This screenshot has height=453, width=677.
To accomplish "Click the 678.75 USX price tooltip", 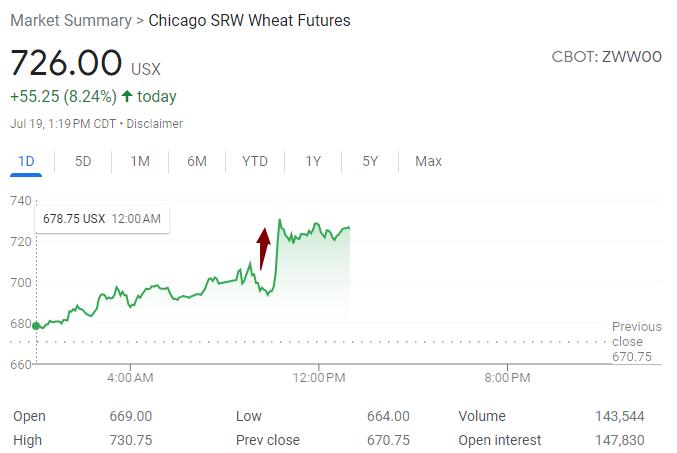I will click(101, 218).
